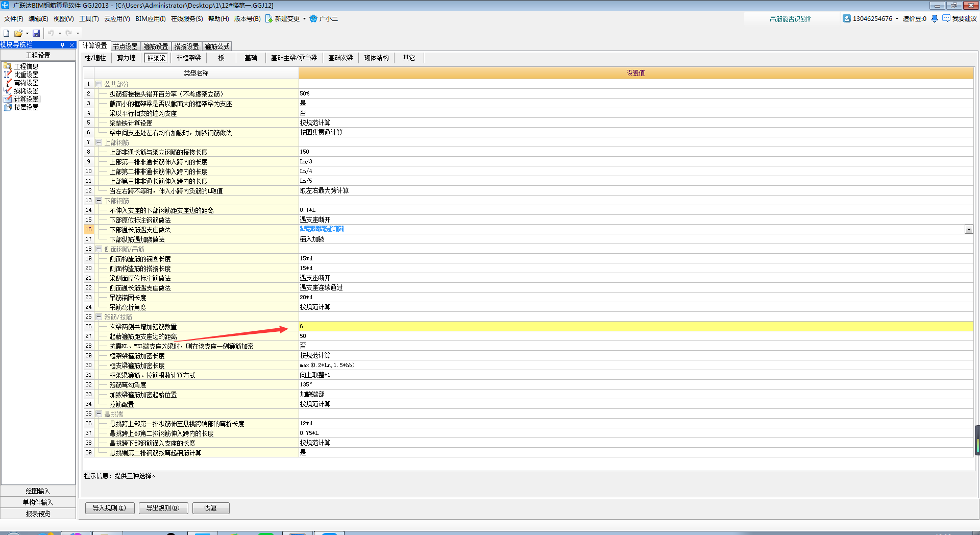Viewport: 980px width, 535px height.
Task: Open the Redo history dropdown arrow
Action: [x=78, y=33]
